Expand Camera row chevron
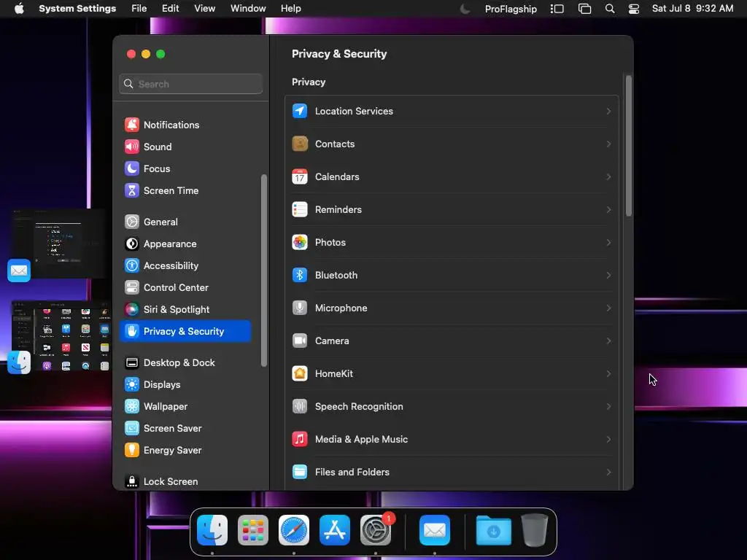 point(608,341)
